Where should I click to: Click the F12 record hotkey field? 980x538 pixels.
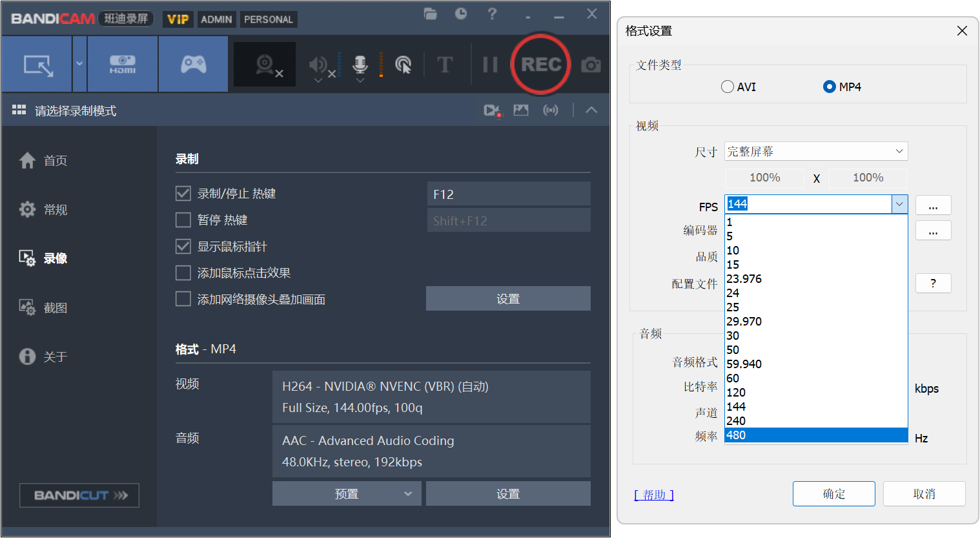pyautogui.click(x=509, y=194)
